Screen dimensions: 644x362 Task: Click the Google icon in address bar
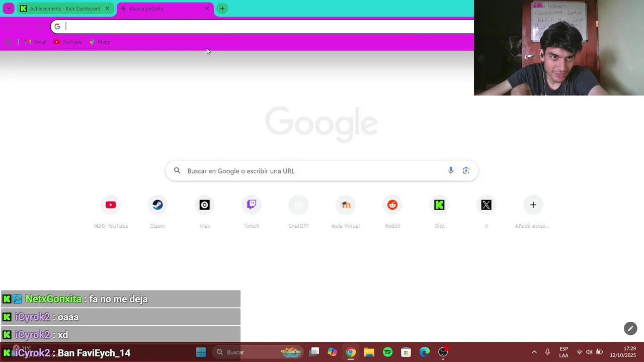(57, 27)
